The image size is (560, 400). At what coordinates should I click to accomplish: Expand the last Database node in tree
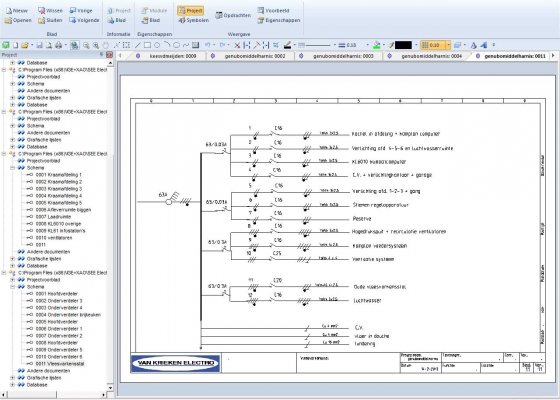click(x=12, y=385)
